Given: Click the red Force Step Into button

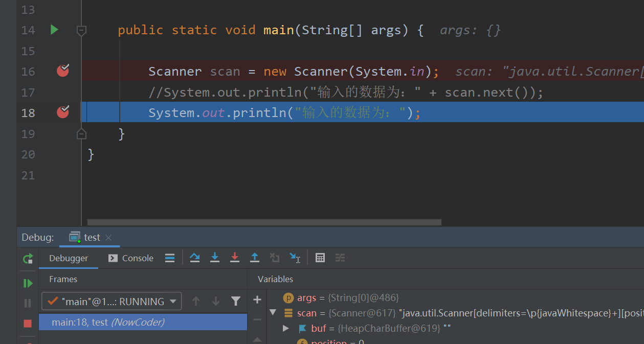Looking at the screenshot, I should pyautogui.click(x=235, y=258).
